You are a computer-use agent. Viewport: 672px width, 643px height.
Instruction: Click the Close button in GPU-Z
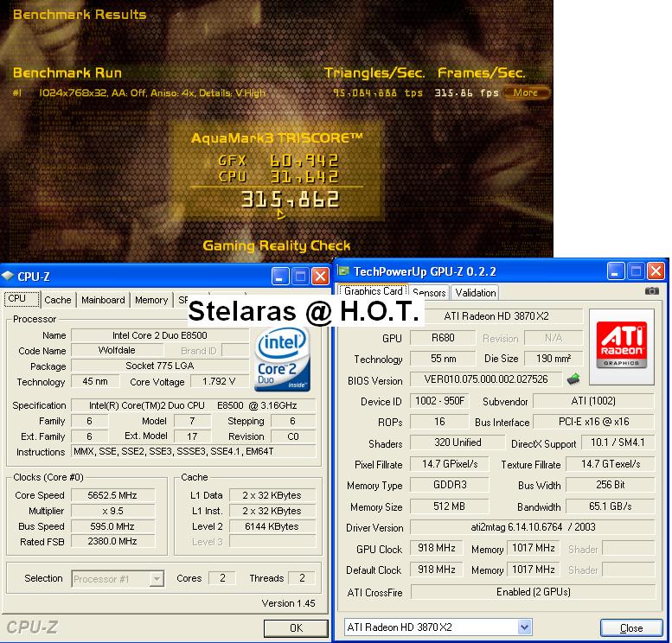631,628
